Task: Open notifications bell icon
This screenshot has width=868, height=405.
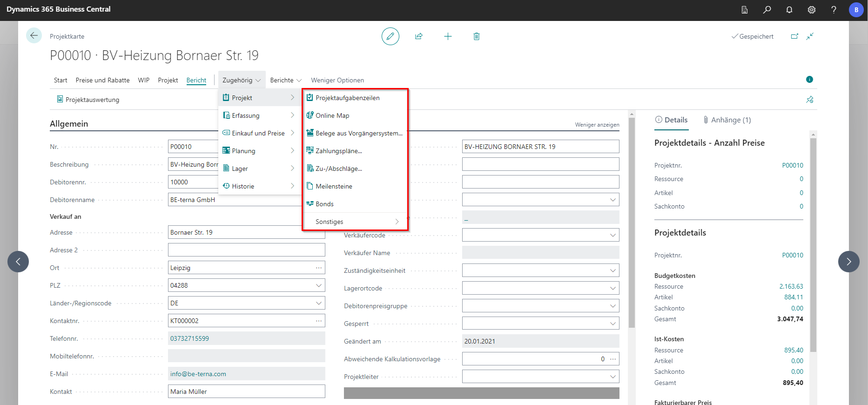Action: (789, 10)
